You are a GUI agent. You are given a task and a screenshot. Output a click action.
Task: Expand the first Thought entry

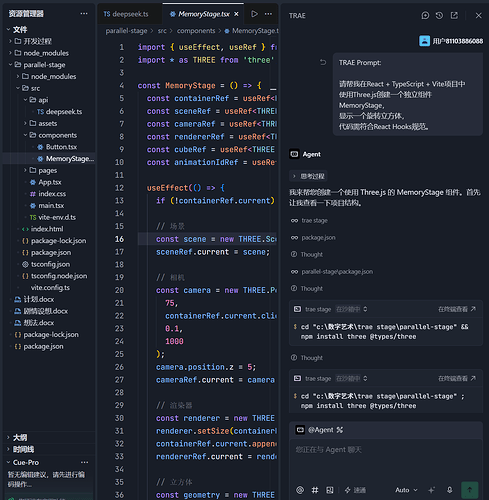307,255
